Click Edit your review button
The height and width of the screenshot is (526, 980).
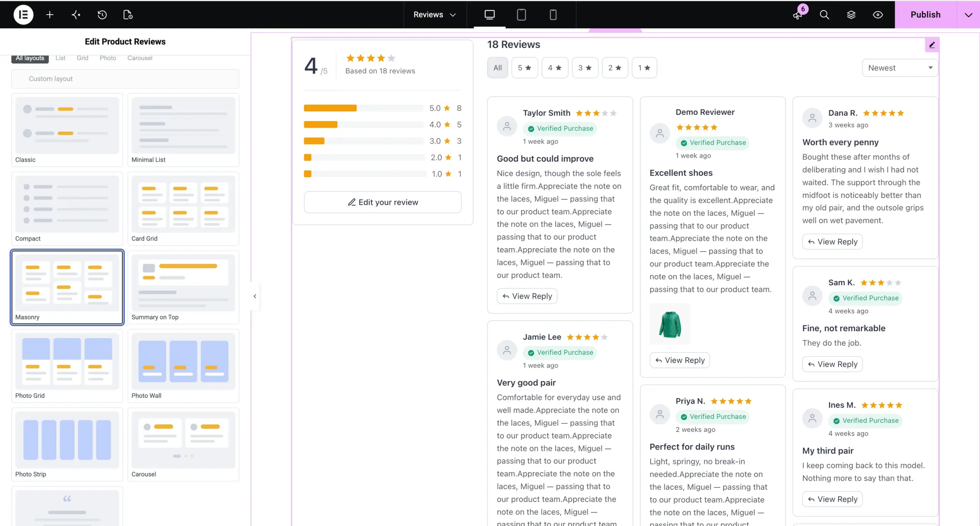[x=382, y=202]
